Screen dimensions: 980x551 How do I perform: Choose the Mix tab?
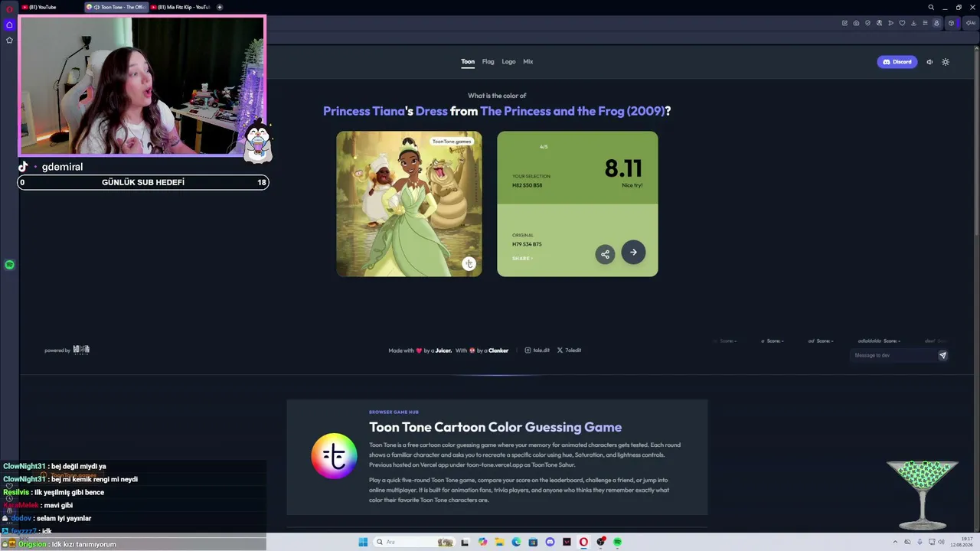click(x=528, y=61)
